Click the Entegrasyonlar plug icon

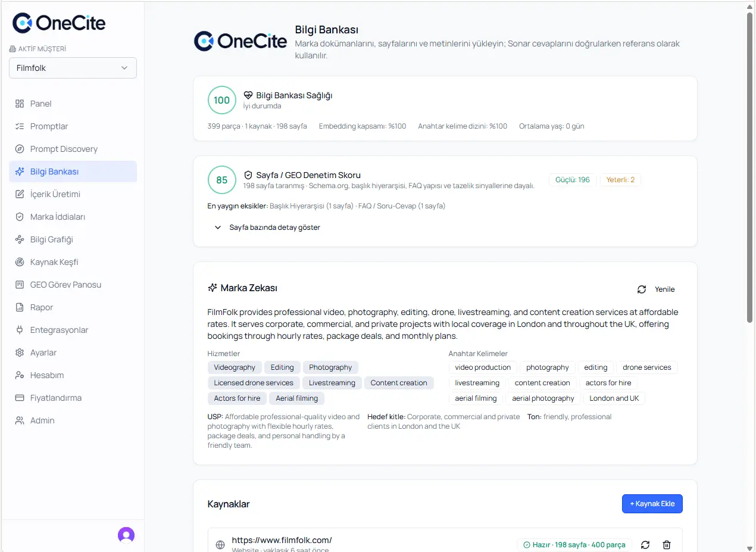(x=20, y=330)
